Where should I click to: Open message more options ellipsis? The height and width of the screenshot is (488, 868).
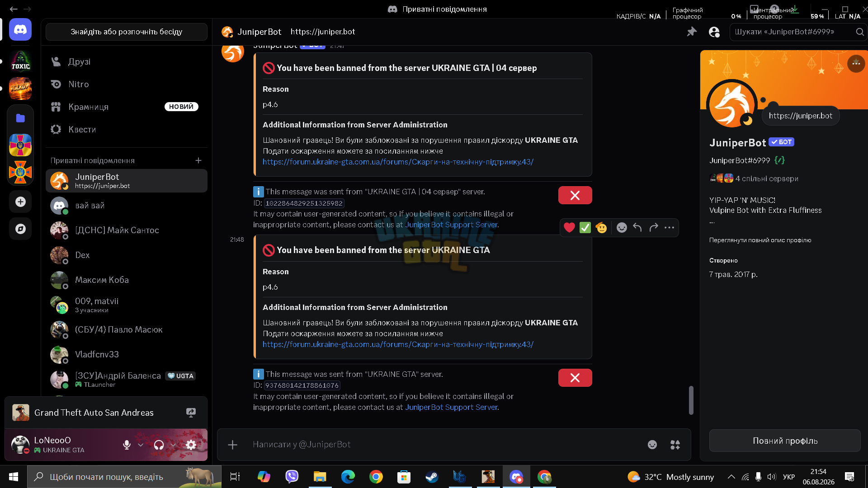click(x=669, y=228)
